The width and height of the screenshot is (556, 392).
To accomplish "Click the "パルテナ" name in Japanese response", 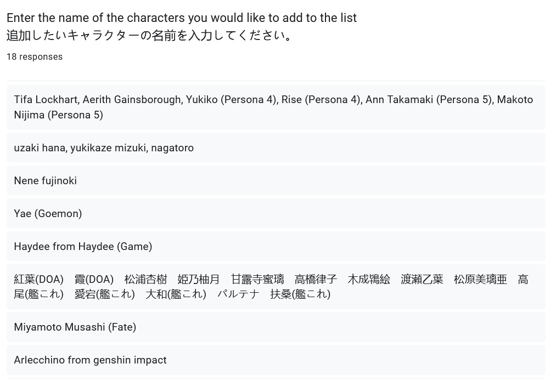I will (x=238, y=294).
